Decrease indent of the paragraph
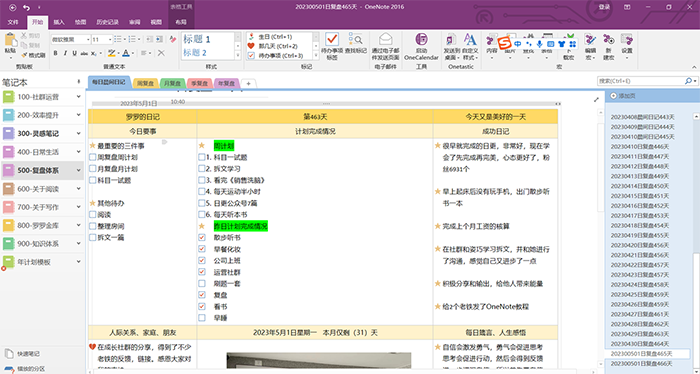Screen dimensions: 700x374 click(x=149, y=39)
